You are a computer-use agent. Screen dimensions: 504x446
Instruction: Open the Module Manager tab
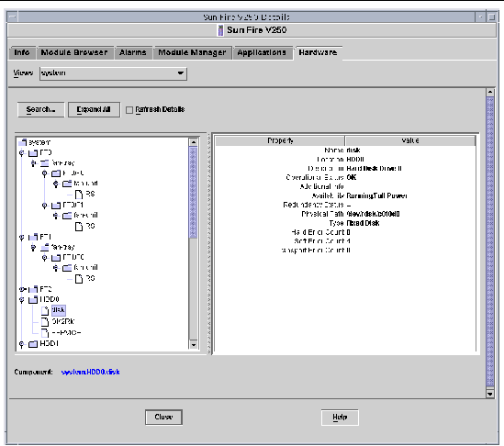tap(192, 52)
